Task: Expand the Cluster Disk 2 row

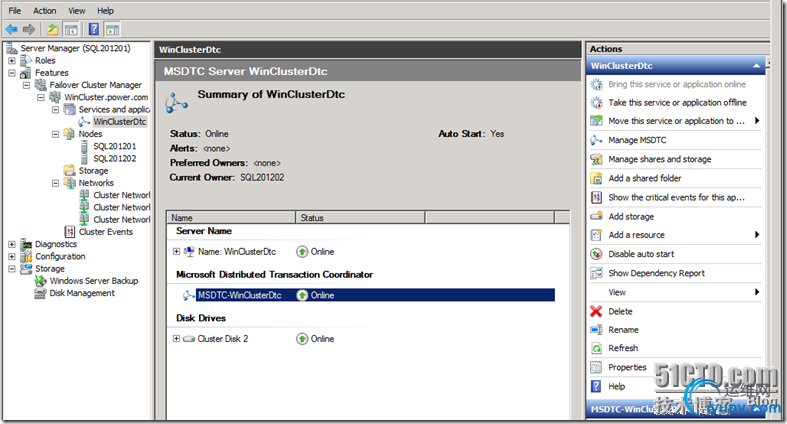Action: click(176, 339)
